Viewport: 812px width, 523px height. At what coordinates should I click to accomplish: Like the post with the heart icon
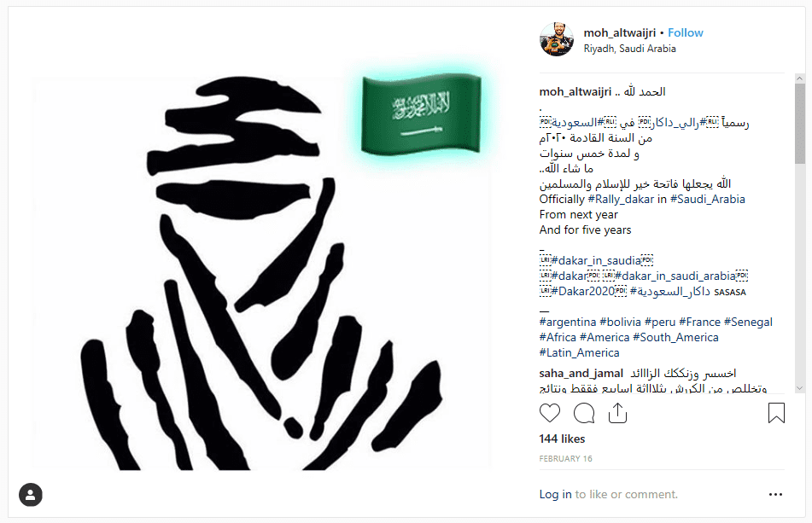[550, 413]
